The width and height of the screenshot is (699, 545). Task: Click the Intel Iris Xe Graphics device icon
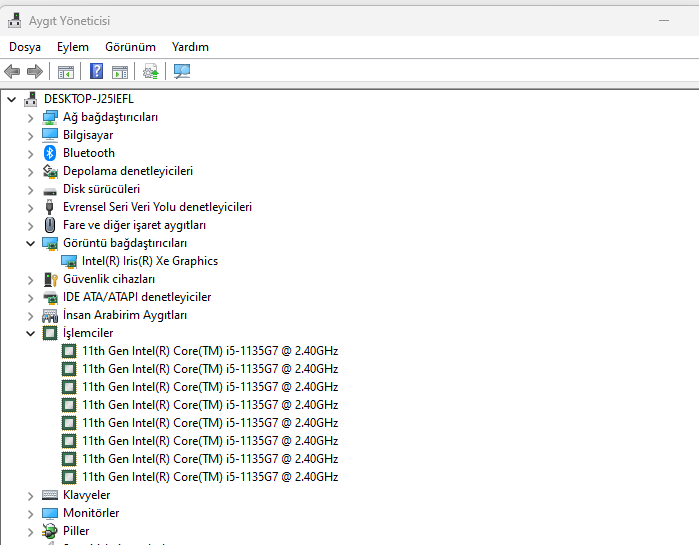[69, 262]
